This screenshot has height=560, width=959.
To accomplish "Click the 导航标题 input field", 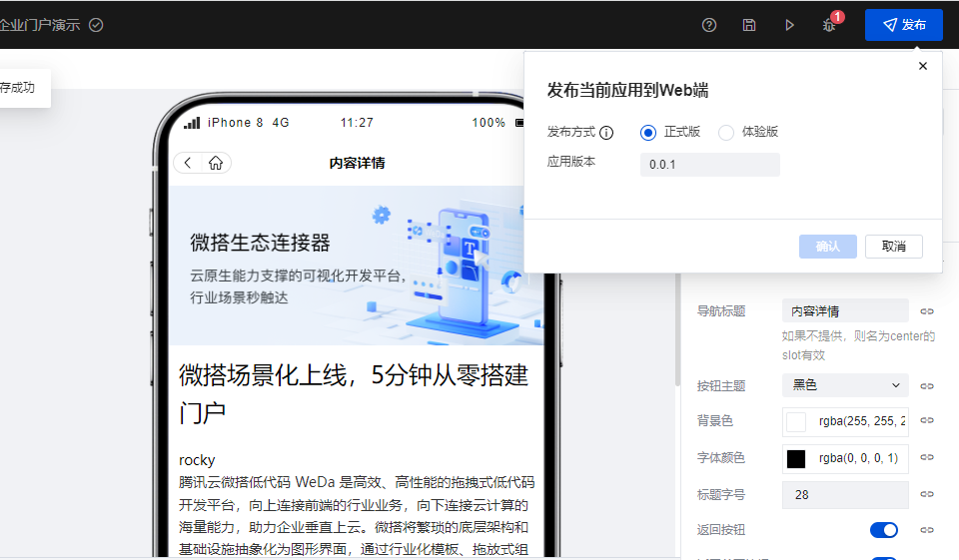I will [845, 311].
